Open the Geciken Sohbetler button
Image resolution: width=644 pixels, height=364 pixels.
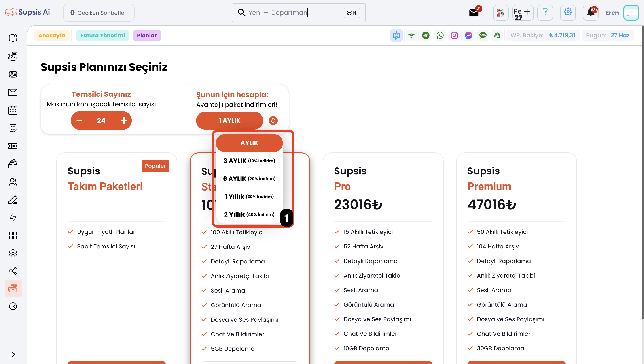99,13
